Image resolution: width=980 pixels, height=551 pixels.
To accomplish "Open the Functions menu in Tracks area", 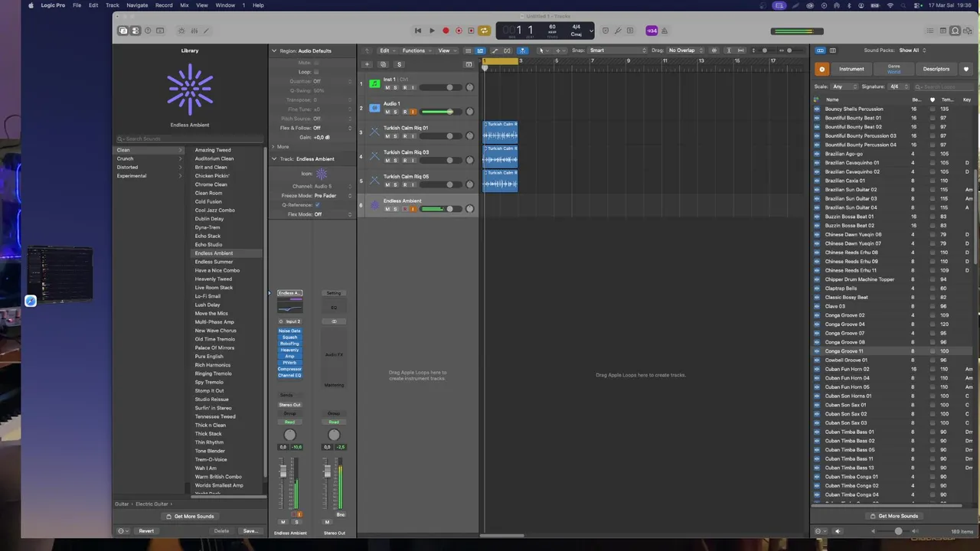I will coord(415,51).
